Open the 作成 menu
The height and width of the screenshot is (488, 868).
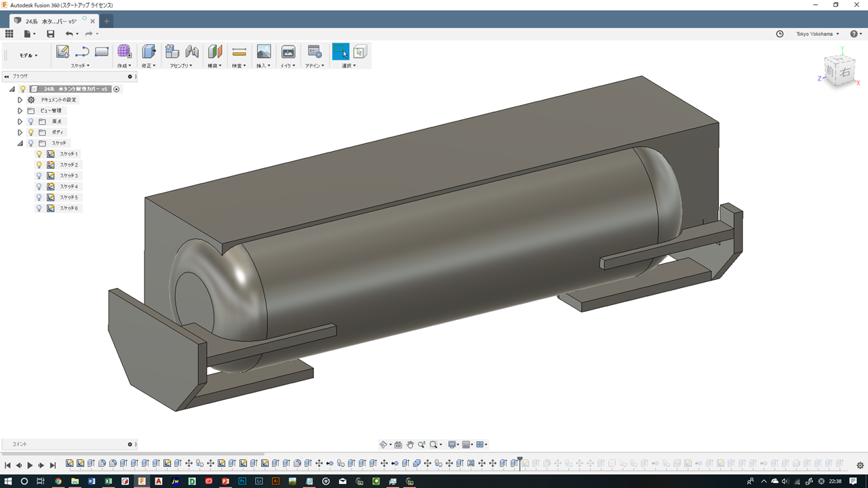coord(124,66)
